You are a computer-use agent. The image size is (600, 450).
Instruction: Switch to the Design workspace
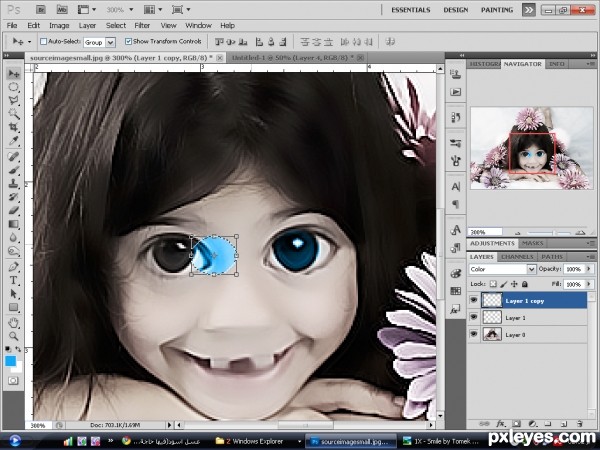tap(455, 10)
